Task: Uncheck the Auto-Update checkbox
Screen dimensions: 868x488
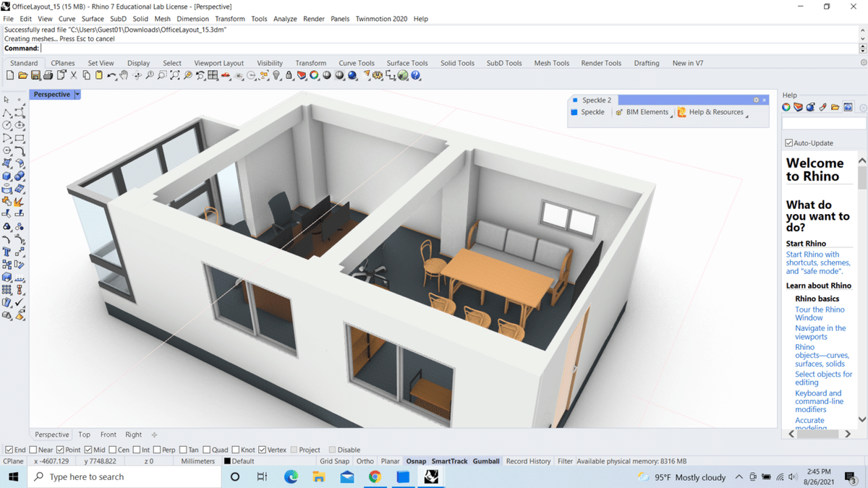Action: tap(789, 143)
